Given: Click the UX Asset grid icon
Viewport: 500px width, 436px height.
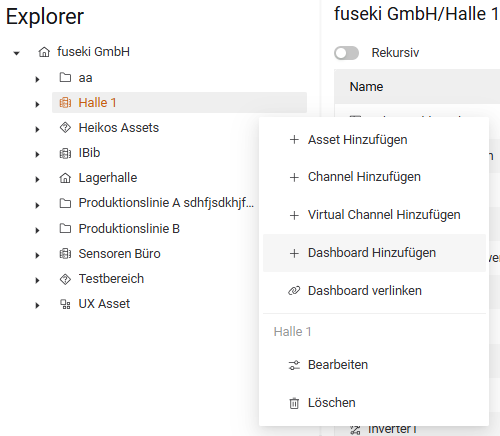Looking at the screenshot, I should 65,304.
